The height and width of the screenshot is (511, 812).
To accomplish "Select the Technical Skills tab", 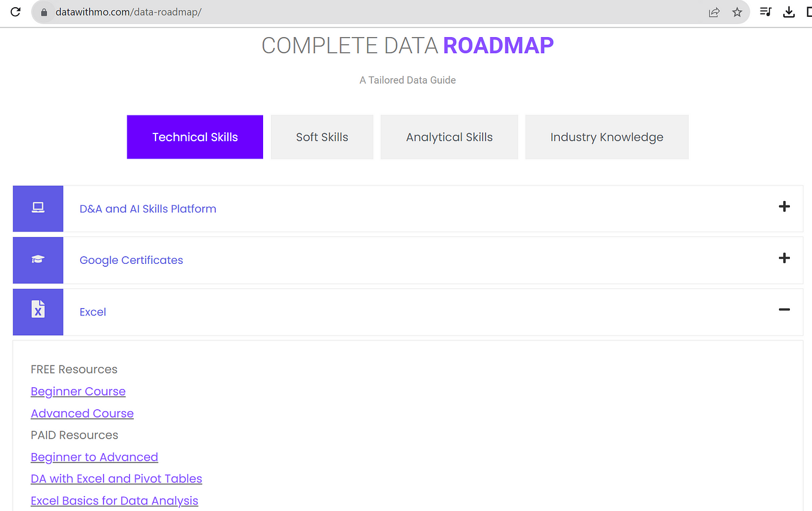I will 195,137.
